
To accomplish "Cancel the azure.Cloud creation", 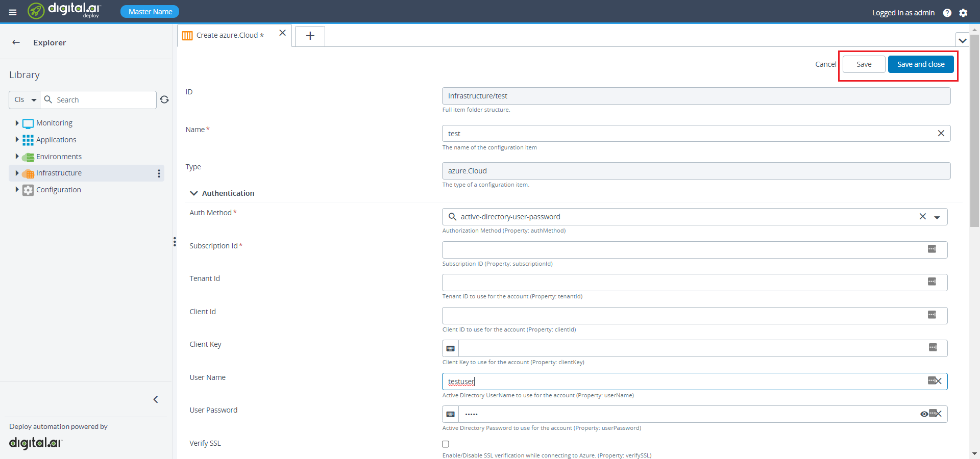I will tap(825, 64).
